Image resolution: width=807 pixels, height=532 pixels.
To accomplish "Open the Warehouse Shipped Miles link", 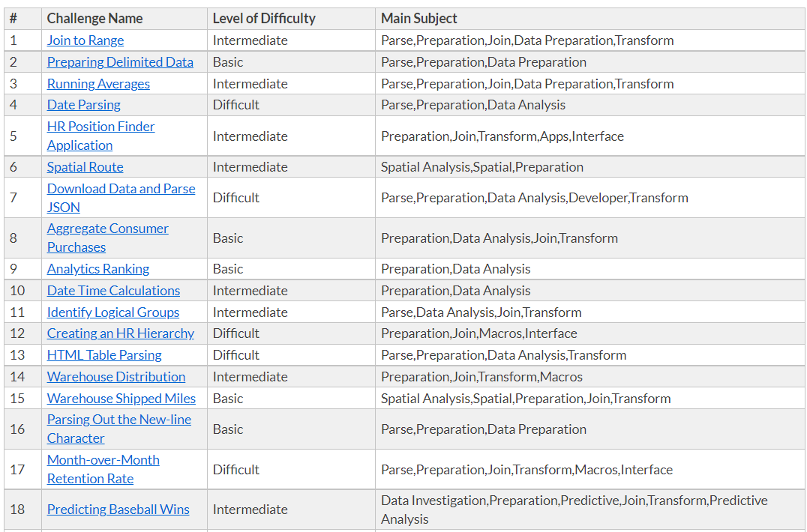I will coord(121,399).
